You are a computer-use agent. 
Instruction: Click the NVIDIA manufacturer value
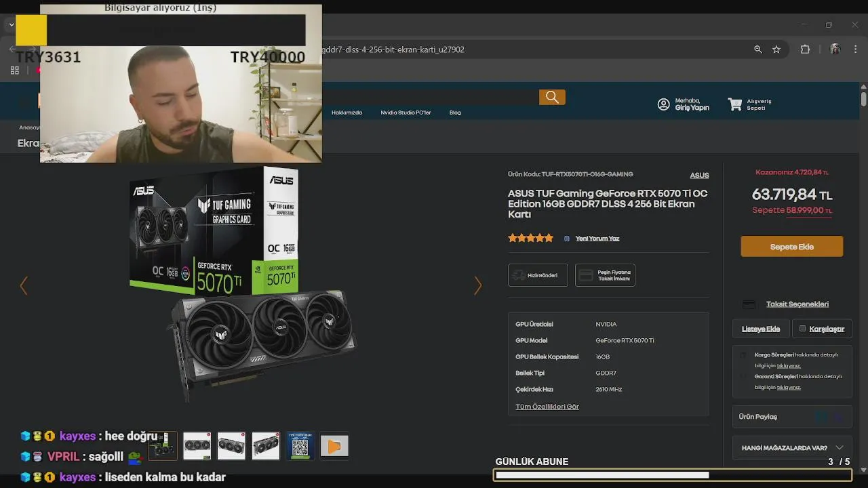tap(606, 325)
